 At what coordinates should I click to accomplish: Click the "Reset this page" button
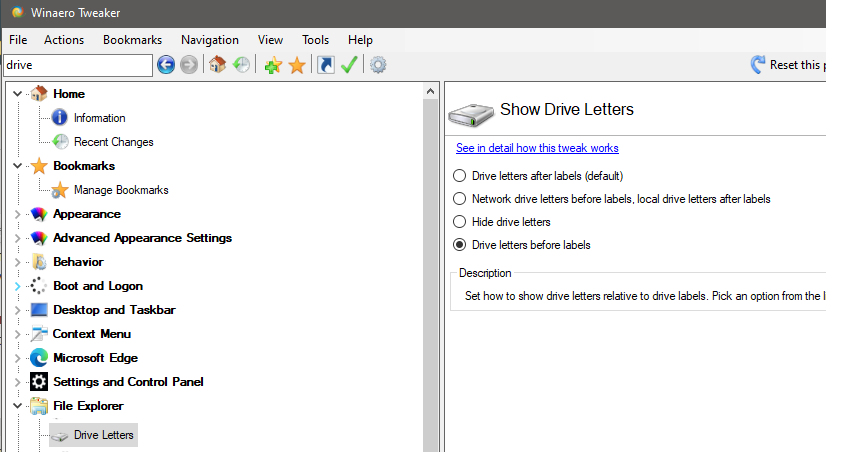tap(790, 65)
